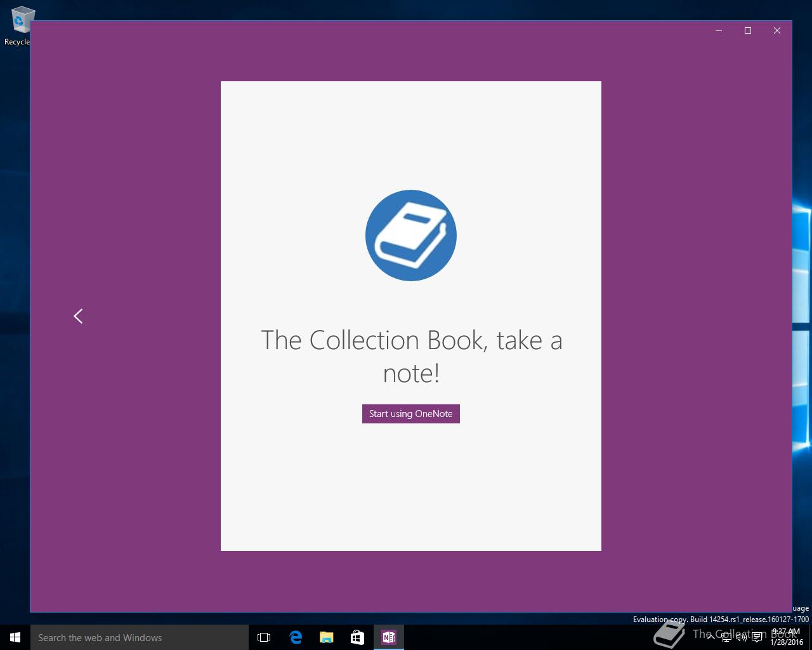Open Task View from the taskbar
812x650 pixels.
coord(264,637)
